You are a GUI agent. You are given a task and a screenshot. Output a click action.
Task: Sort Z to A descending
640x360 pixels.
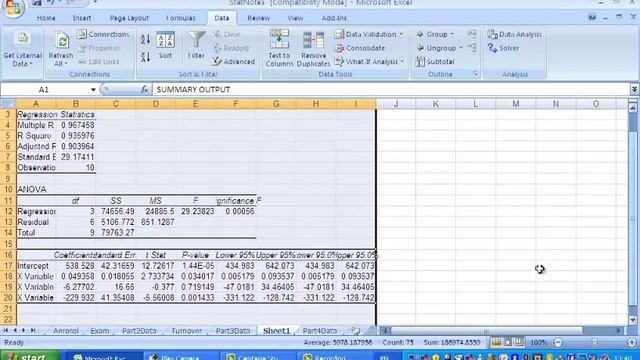point(145,57)
